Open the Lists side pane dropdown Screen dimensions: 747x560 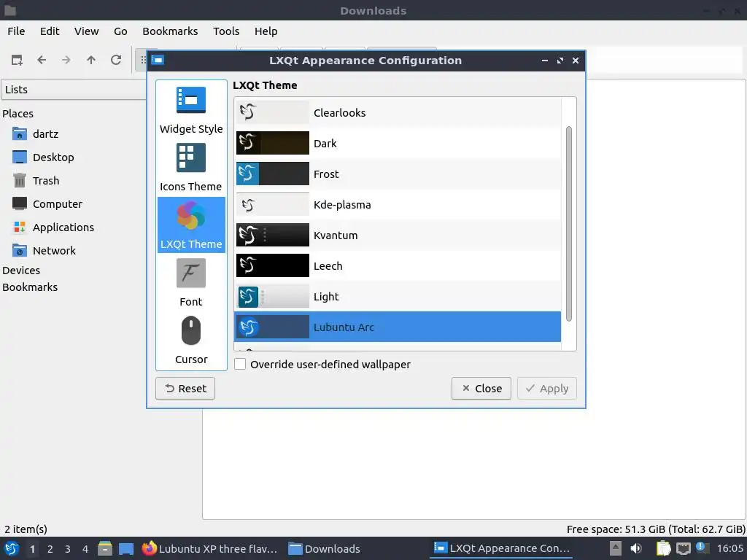pyautogui.click(x=74, y=90)
